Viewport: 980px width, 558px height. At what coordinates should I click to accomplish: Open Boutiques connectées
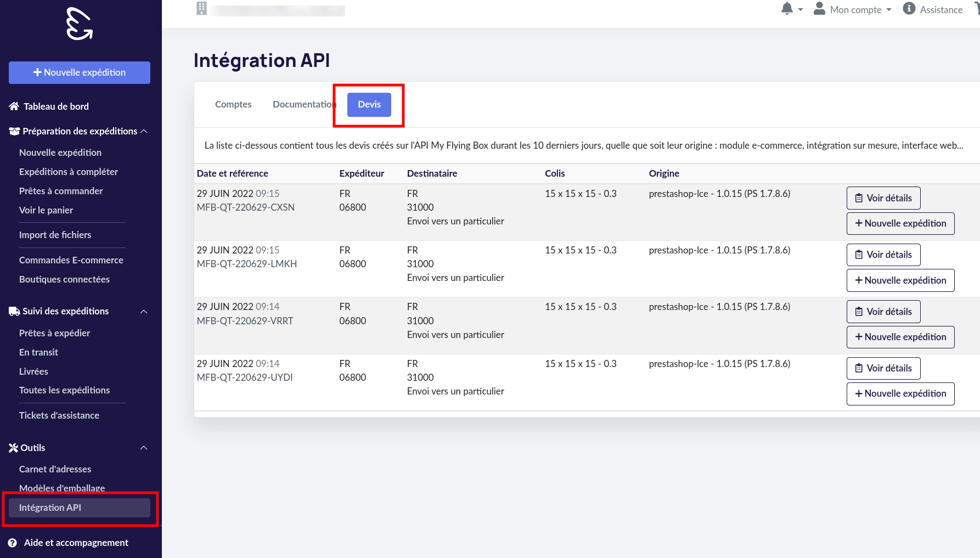tap(64, 279)
